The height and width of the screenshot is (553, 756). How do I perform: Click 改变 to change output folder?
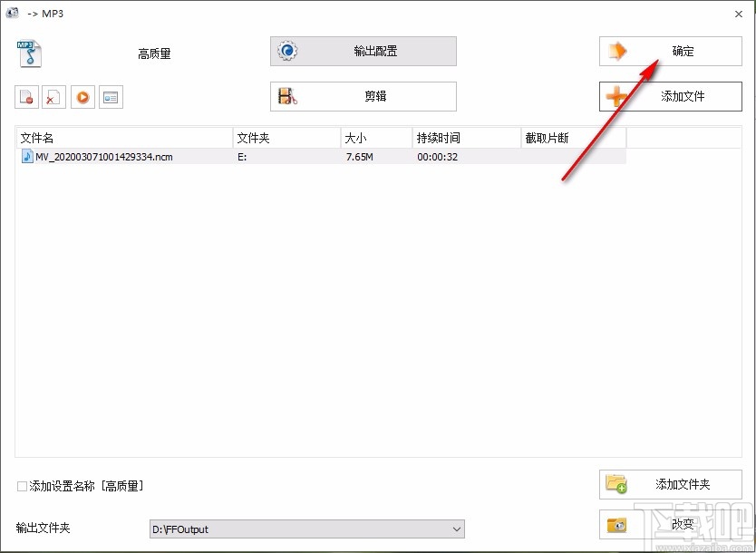click(670, 524)
